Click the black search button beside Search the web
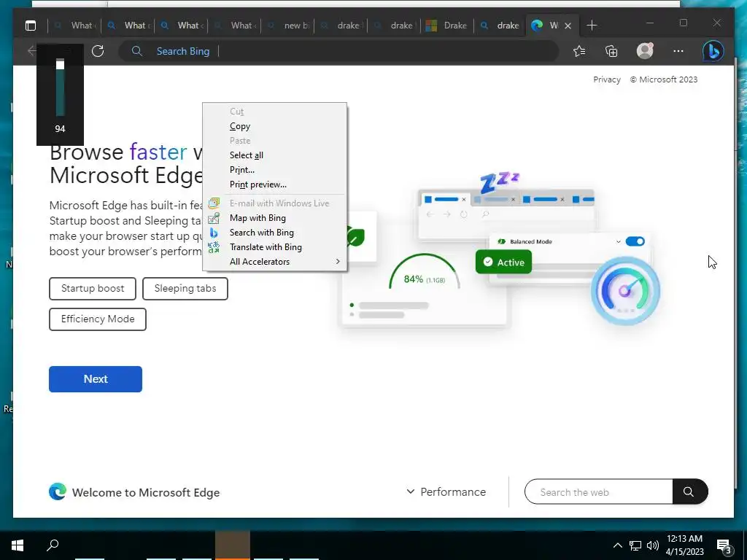Image resolution: width=747 pixels, height=560 pixels. [x=690, y=491]
